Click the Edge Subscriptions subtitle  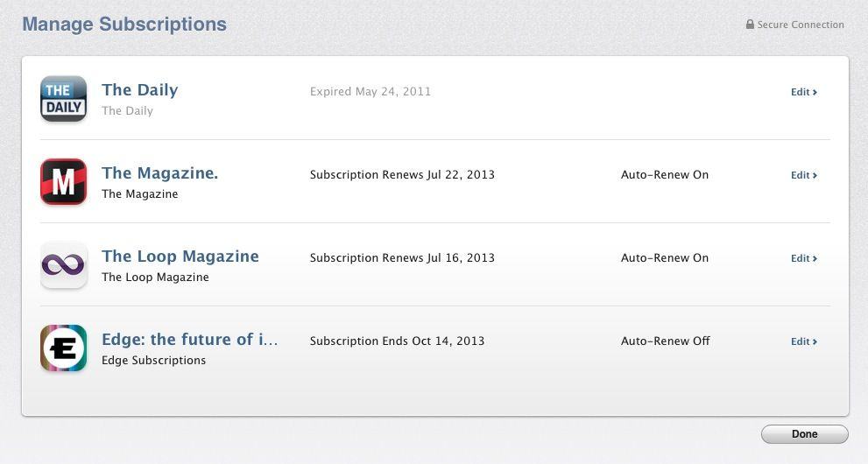click(153, 361)
